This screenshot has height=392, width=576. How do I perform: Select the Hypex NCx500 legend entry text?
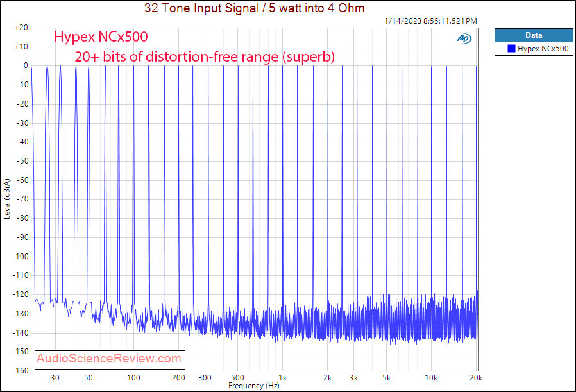(x=543, y=49)
